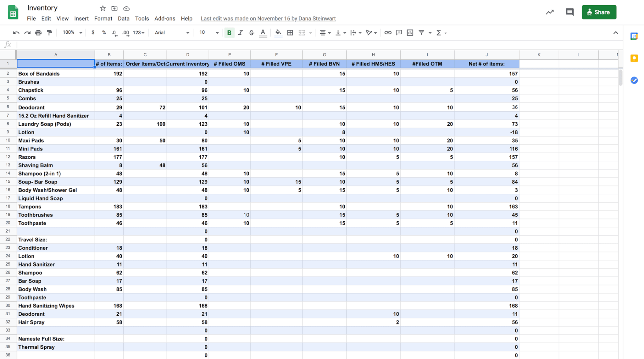This screenshot has height=359, width=644.
Task: Click the green Share button
Action: click(x=599, y=12)
